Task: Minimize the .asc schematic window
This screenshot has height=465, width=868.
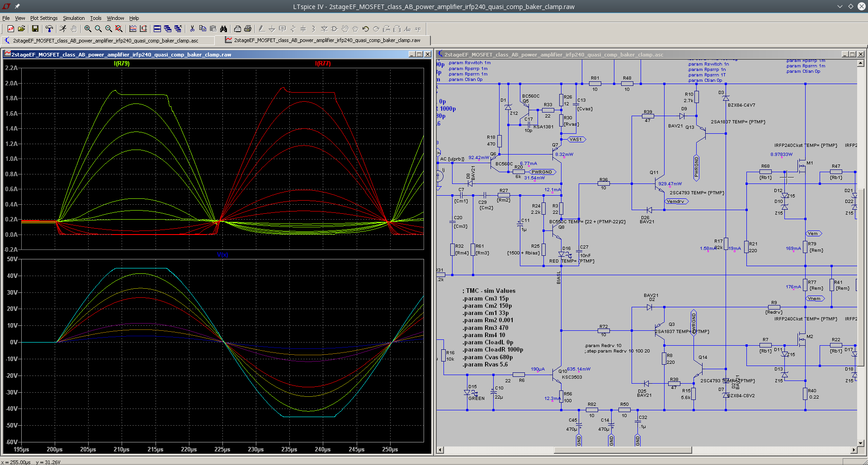Action: (845, 54)
